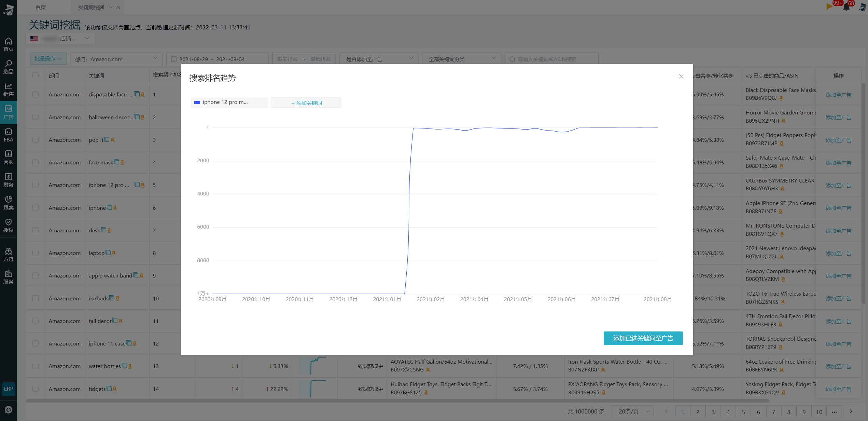Toggle 'iphone 12 pro m...' legend color swatch

tap(197, 102)
